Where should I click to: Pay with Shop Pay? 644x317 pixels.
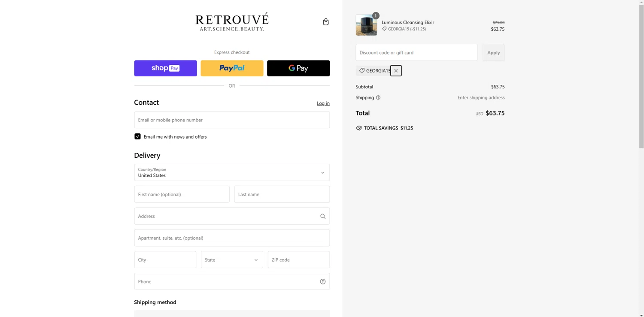coord(165,68)
